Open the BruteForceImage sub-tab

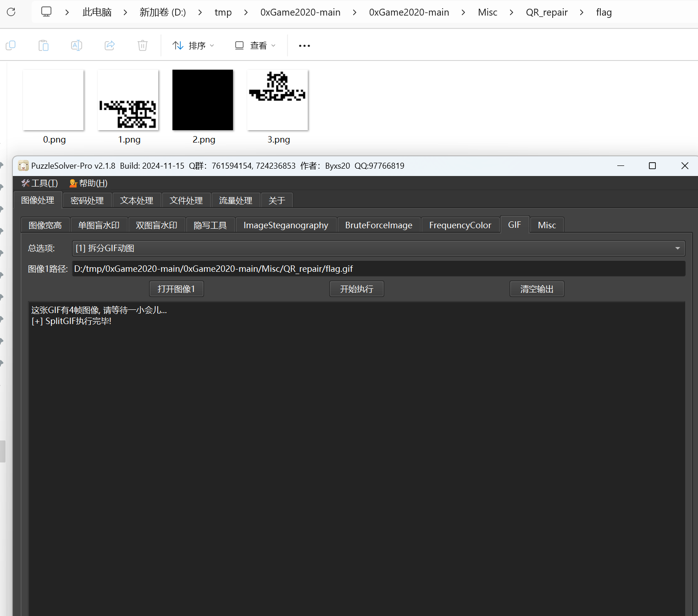coord(379,225)
